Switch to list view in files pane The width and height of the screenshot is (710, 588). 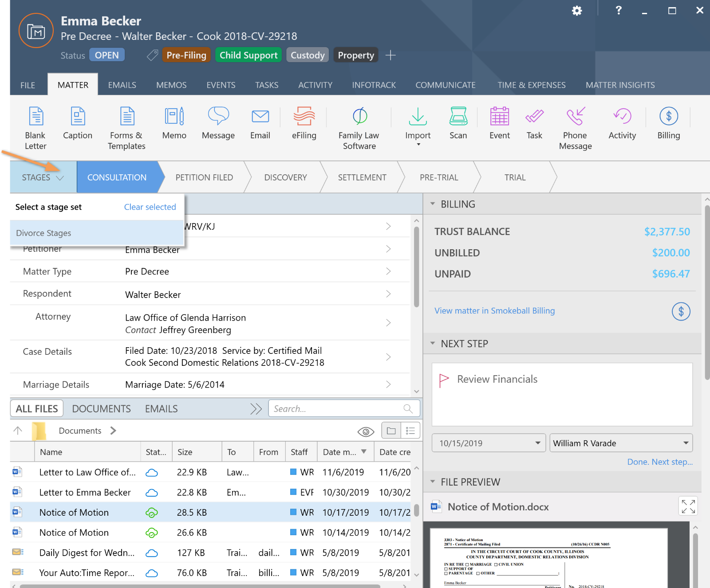pyautogui.click(x=410, y=431)
